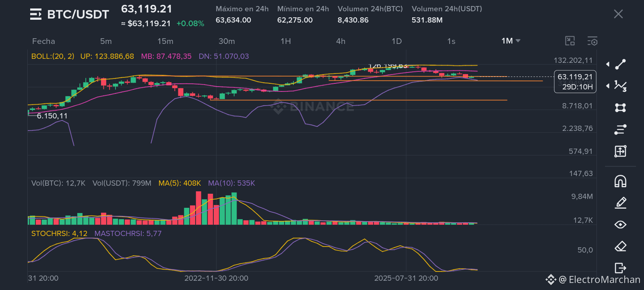The height and width of the screenshot is (290, 644).
Task: Select the measure/position box tool
Action: pos(620,151)
